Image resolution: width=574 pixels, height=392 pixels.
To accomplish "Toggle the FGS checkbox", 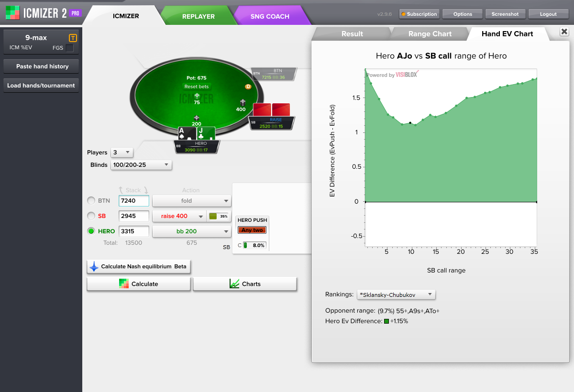I will (x=69, y=48).
